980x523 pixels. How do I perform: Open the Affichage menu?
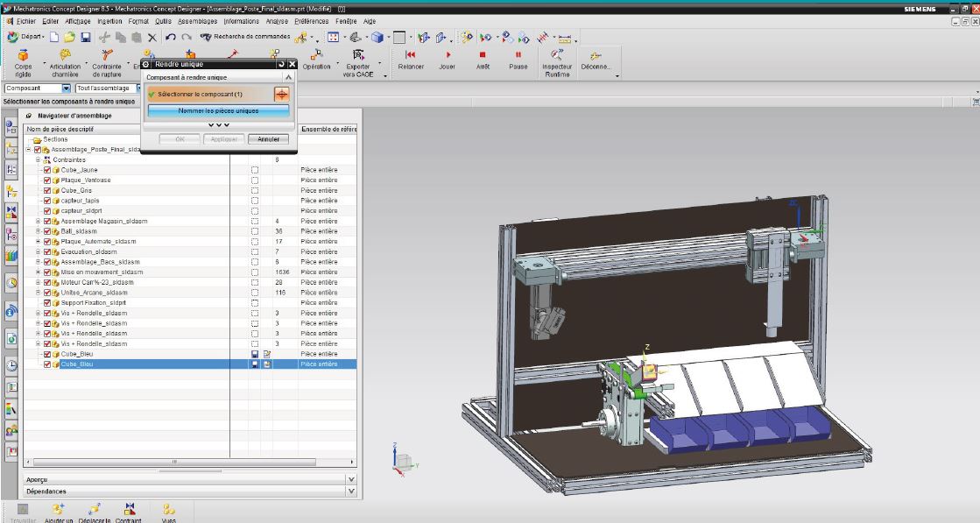coord(77,21)
